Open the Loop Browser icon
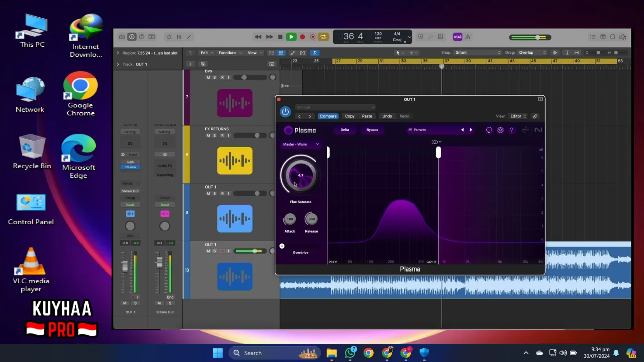 point(613,37)
